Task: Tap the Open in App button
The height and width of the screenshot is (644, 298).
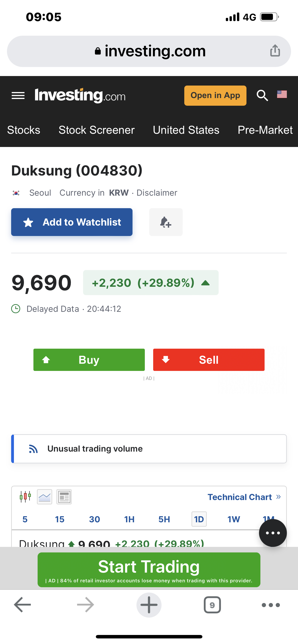Action: (x=215, y=96)
